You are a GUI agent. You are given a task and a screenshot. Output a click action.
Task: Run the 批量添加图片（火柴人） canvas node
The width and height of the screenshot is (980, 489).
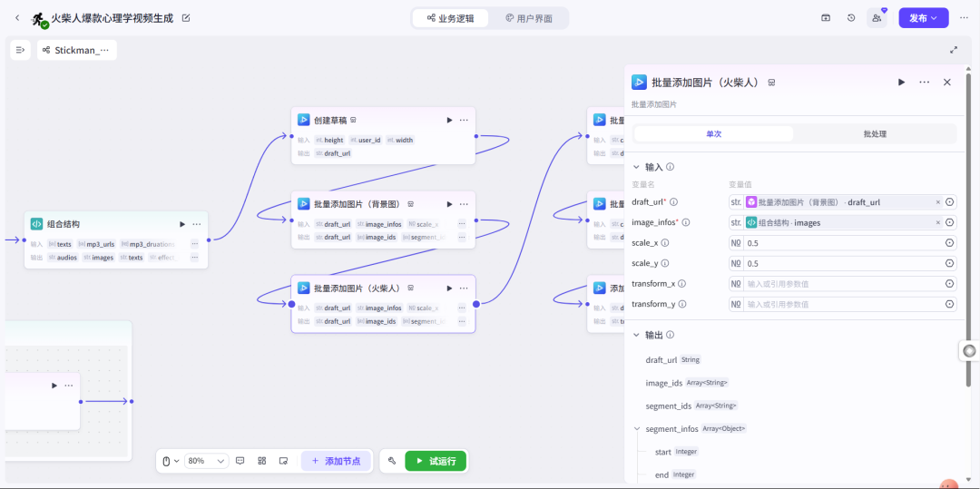449,288
